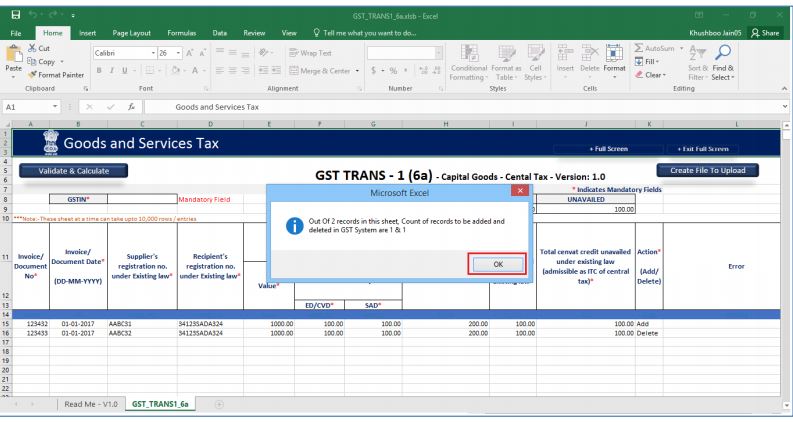Screen dimensions: 793x422
Task: Expand the Name Box dropdown arrow
Action: point(55,107)
